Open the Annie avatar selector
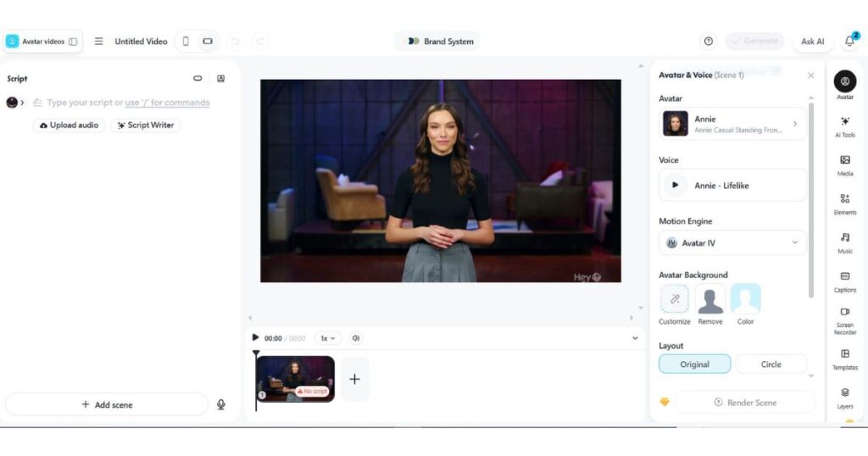The width and height of the screenshot is (868, 456). [732, 124]
